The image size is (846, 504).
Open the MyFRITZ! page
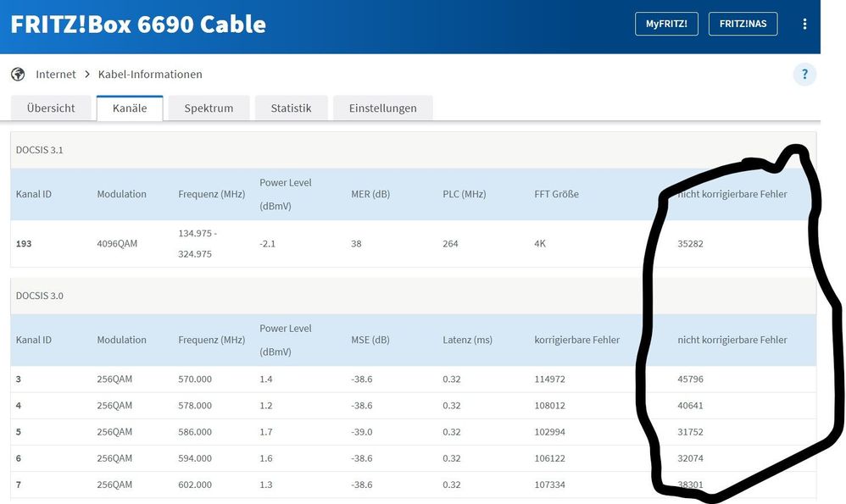click(665, 24)
